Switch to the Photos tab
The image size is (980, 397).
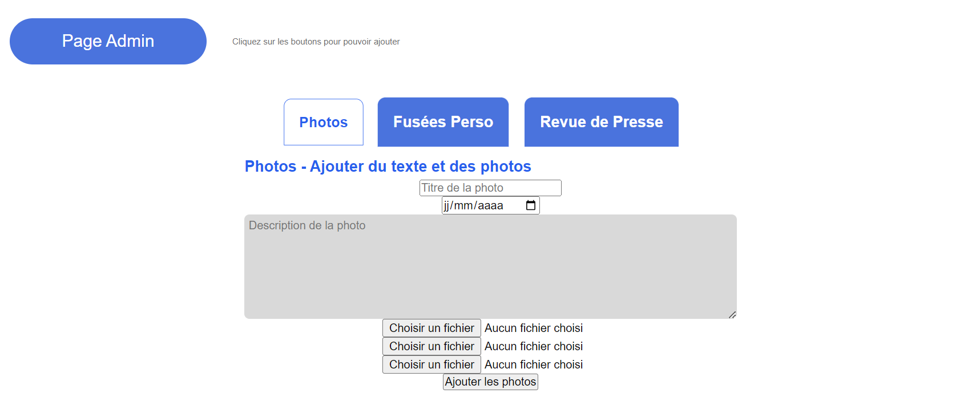(x=323, y=122)
